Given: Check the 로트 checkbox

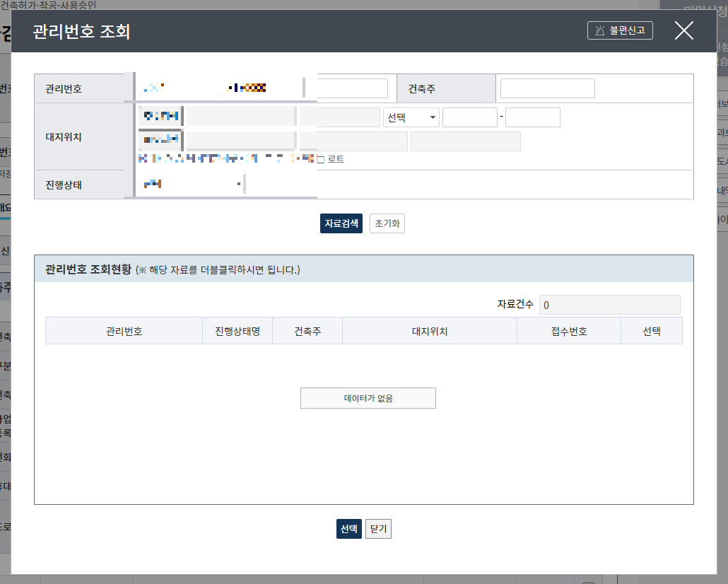Looking at the screenshot, I should [x=320, y=158].
